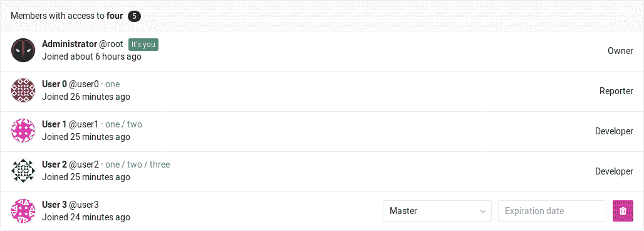The height and width of the screenshot is (231, 644).
Task: Open the Administrator profile link
Action: tap(70, 45)
